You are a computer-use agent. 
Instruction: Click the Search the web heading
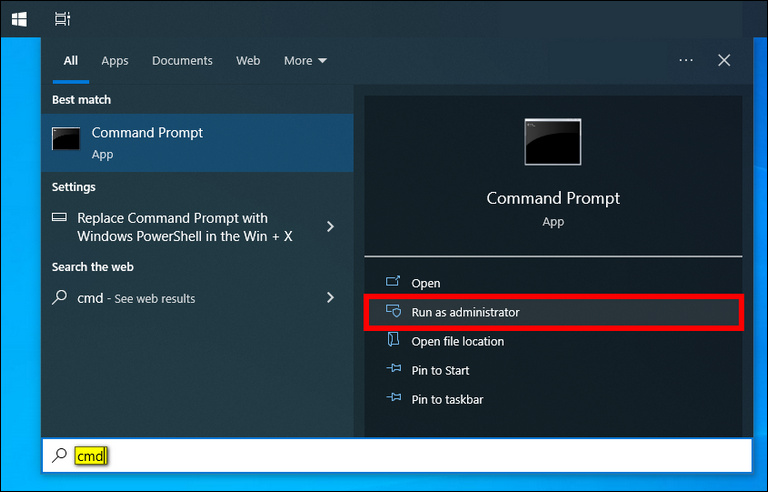[93, 267]
